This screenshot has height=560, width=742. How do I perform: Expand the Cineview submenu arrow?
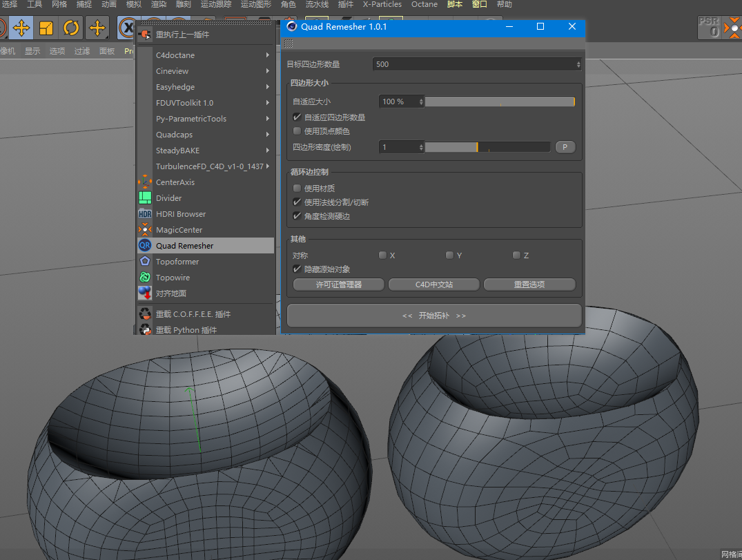point(268,71)
